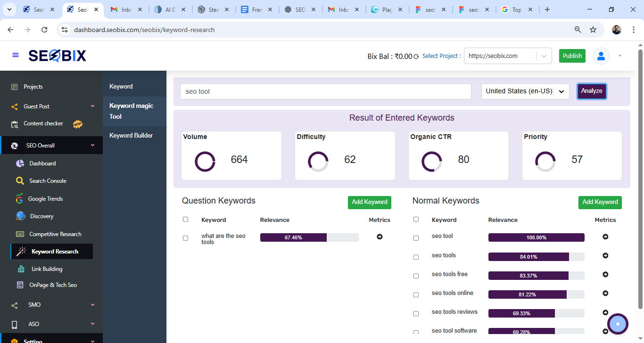Bookmark this page with the star icon

[593, 30]
